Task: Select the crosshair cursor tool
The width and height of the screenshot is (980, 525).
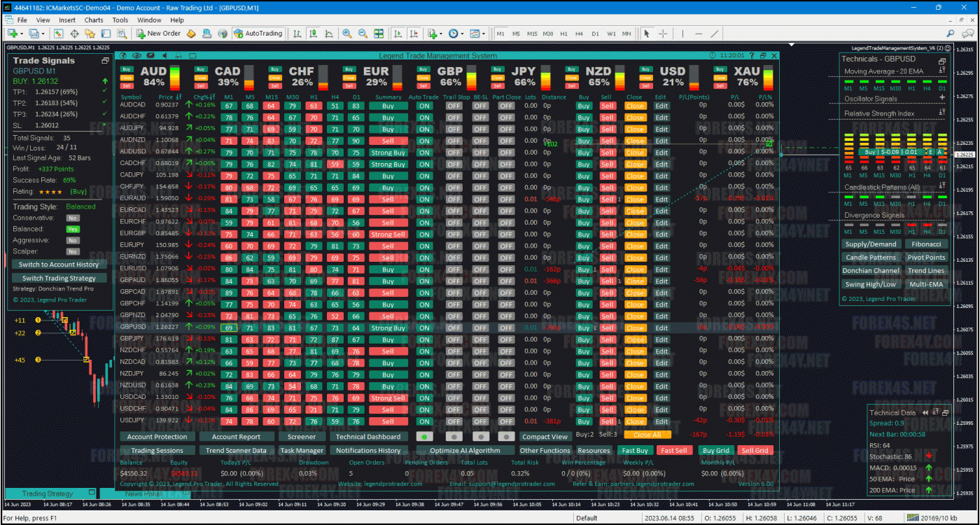Action: coord(663,33)
